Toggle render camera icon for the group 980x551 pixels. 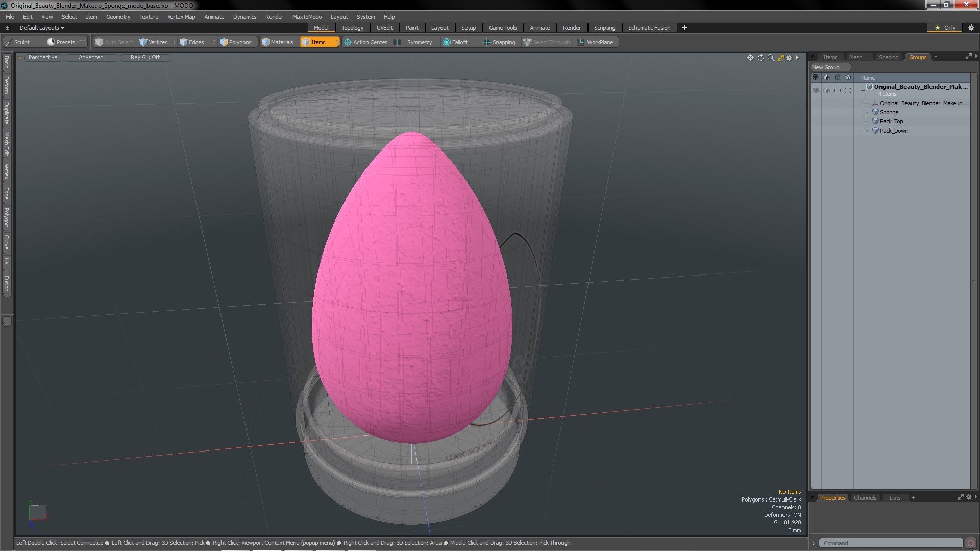[826, 90]
